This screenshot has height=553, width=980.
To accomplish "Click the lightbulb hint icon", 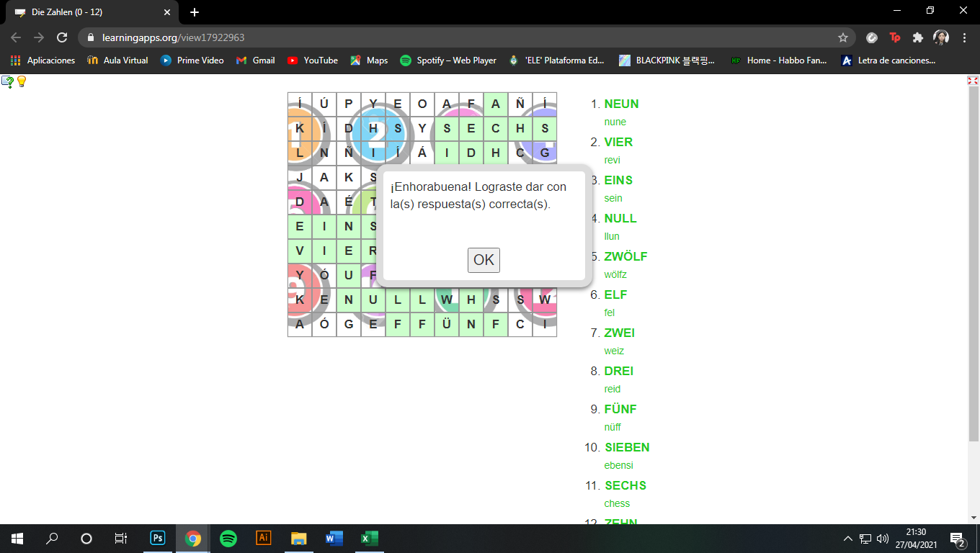I will tap(22, 81).
